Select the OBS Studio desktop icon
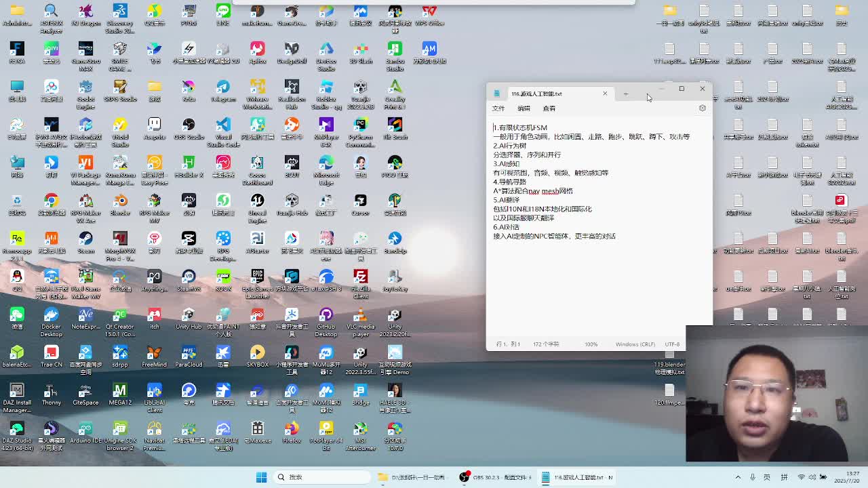Image resolution: width=868 pixels, height=488 pixels. click(x=189, y=125)
